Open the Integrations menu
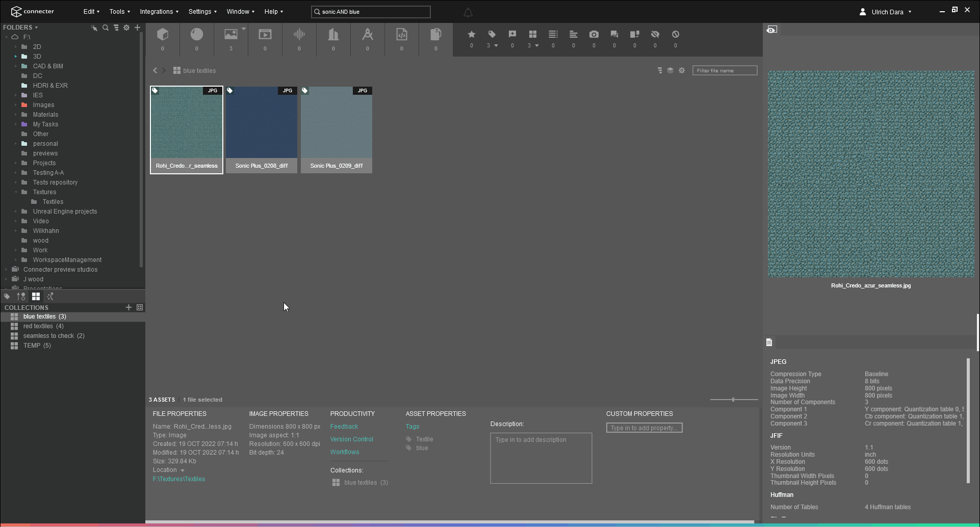Viewport: 980px width, 527px height. coord(159,11)
